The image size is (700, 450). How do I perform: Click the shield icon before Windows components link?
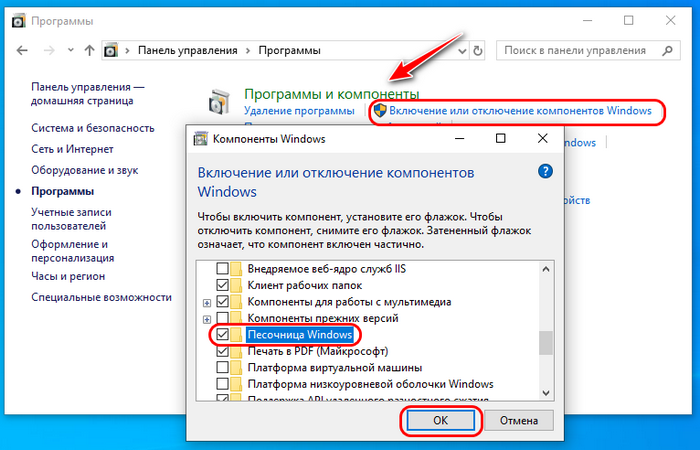tap(380, 111)
